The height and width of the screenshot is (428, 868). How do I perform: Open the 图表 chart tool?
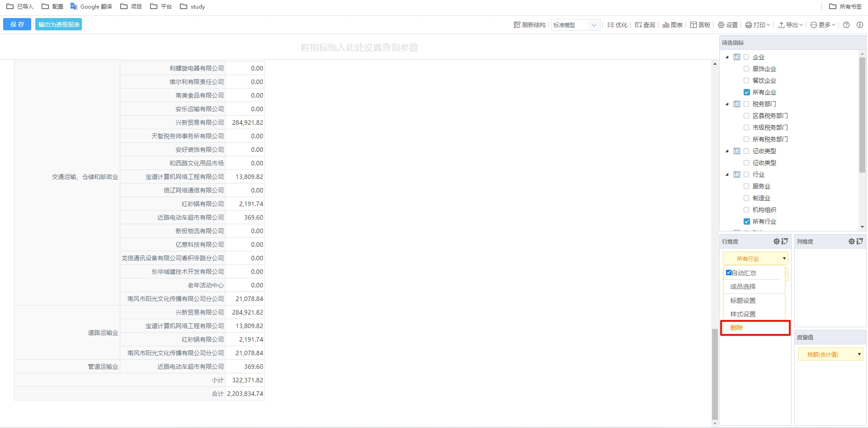tap(672, 25)
